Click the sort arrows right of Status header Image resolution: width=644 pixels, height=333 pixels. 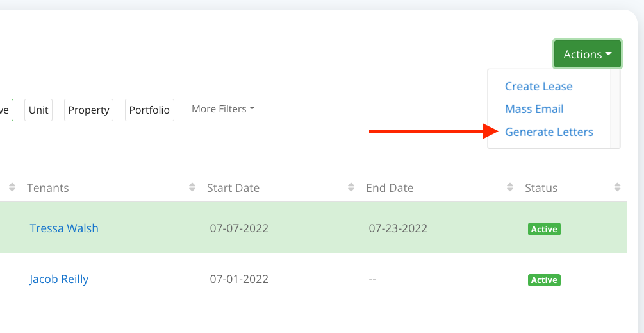coord(617,188)
